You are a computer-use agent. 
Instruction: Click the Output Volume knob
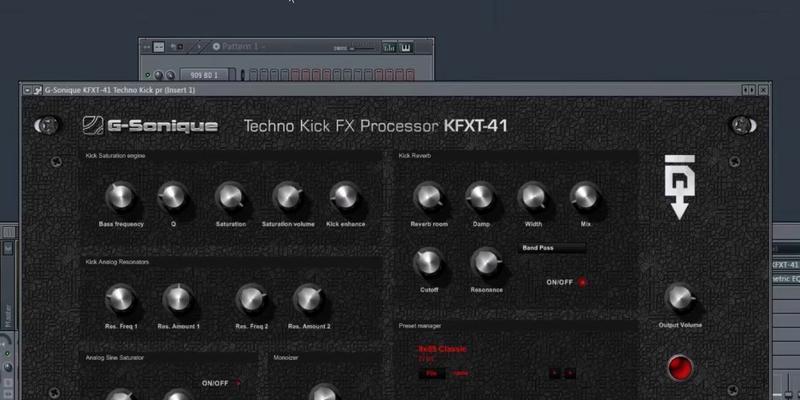680,298
